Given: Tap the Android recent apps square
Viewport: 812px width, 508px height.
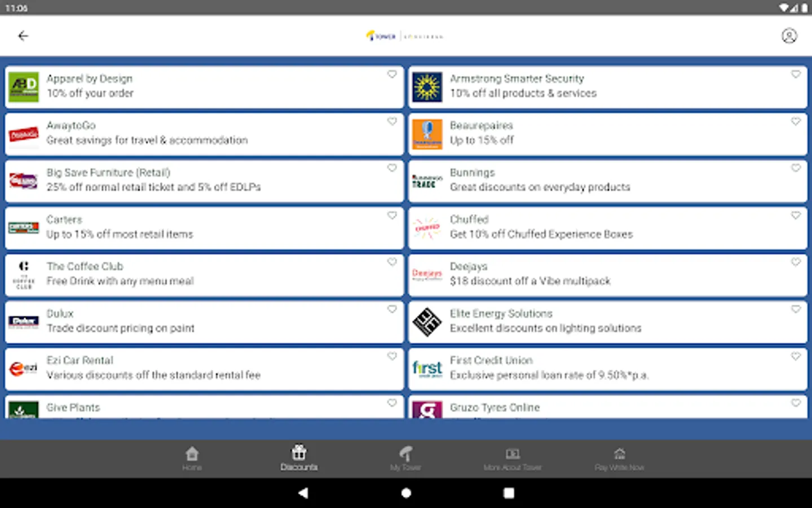Looking at the screenshot, I should coord(509,493).
